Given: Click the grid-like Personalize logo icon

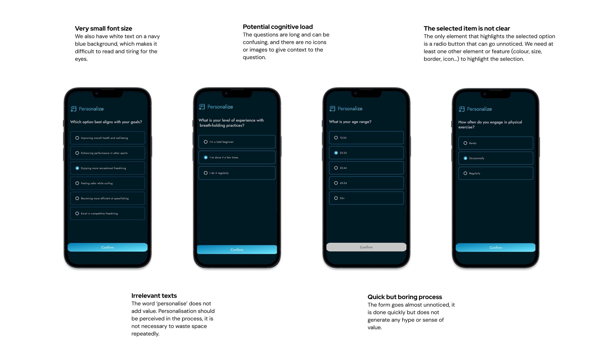Looking at the screenshot, I should point(74,109).
